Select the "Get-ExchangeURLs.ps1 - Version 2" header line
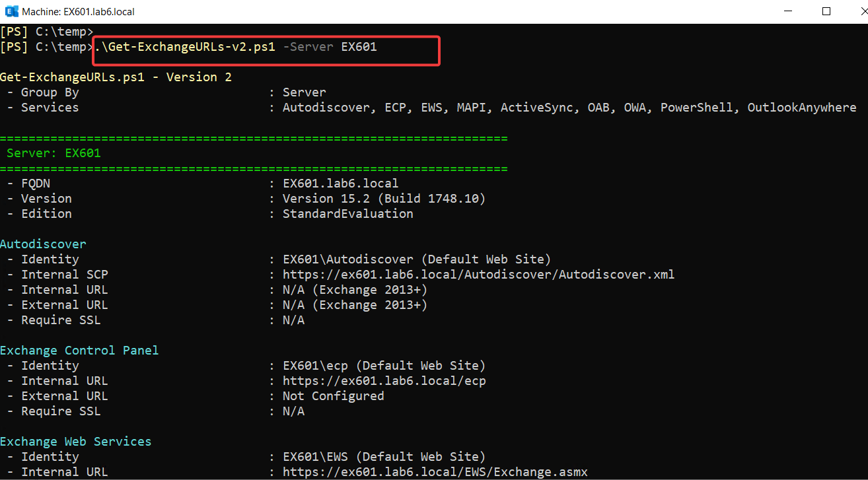Image resolution: width=868 pixels, height=480 pixels. click(116, 77)
